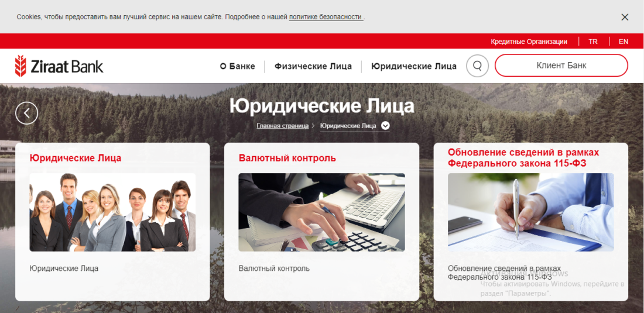Switch language to EN

pos(624,42)
